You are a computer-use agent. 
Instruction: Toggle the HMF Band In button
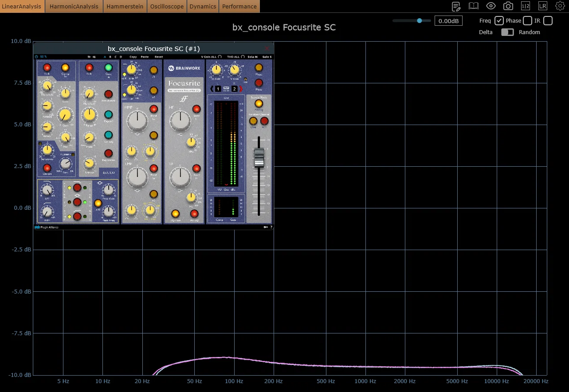154,109
